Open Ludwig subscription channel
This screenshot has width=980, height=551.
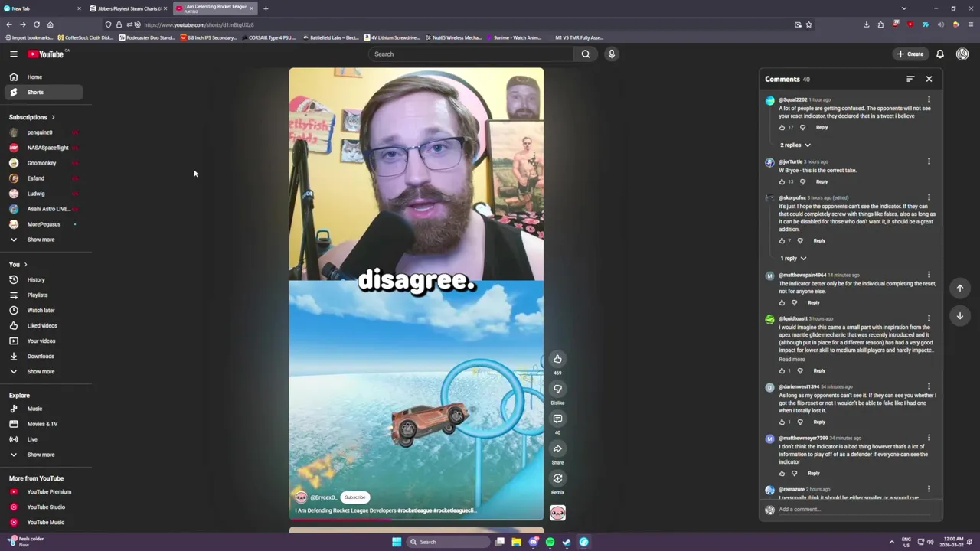tap(43, 194)
